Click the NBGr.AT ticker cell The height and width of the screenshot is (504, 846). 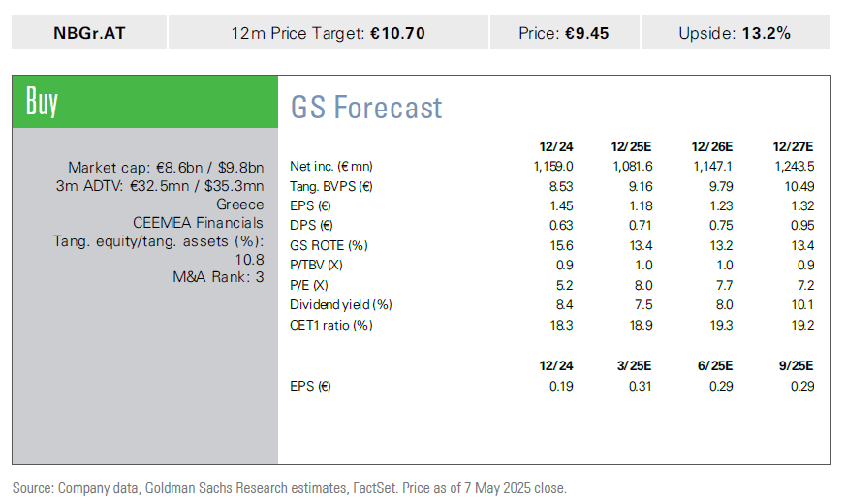point(89,33)
